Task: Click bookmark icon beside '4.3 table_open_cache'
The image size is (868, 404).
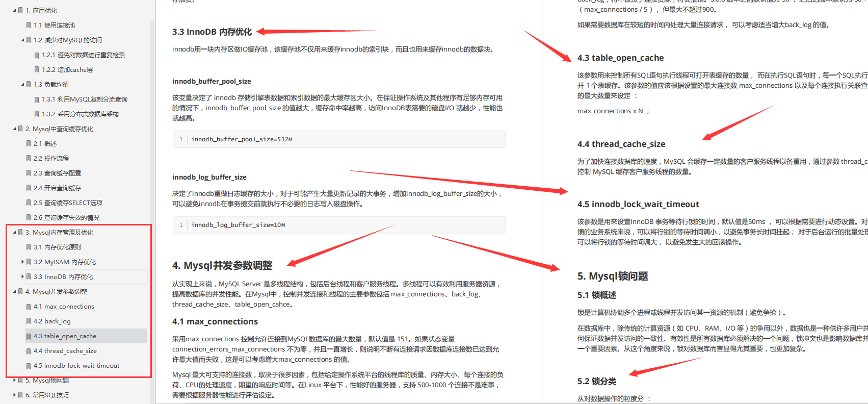Action: (29, 336)
